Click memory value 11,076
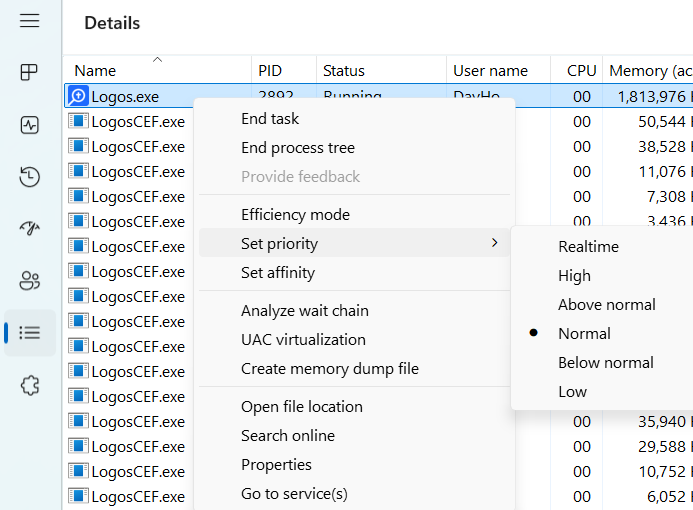The width and height of the screenshot is (693, 510). [662, 171]
